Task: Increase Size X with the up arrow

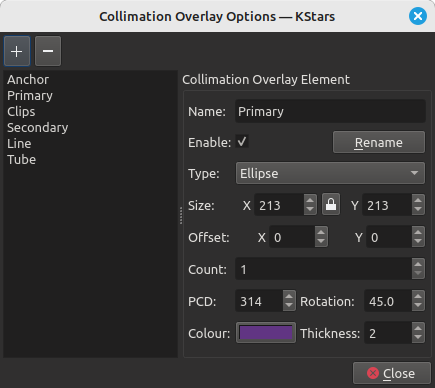Action: (x=310, y=200)
